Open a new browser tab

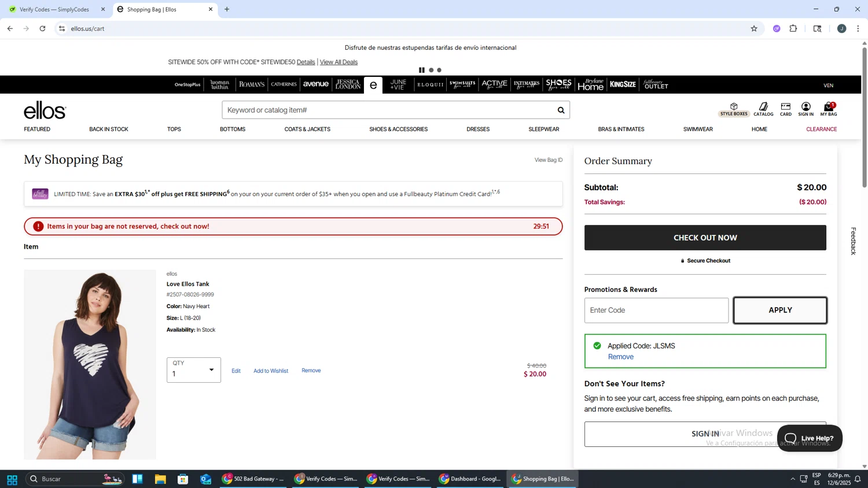(x=227, y=9)
